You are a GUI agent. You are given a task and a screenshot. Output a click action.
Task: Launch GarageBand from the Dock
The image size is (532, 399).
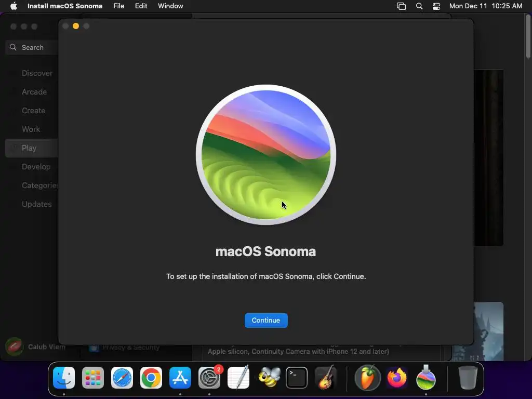click(326, 378)
